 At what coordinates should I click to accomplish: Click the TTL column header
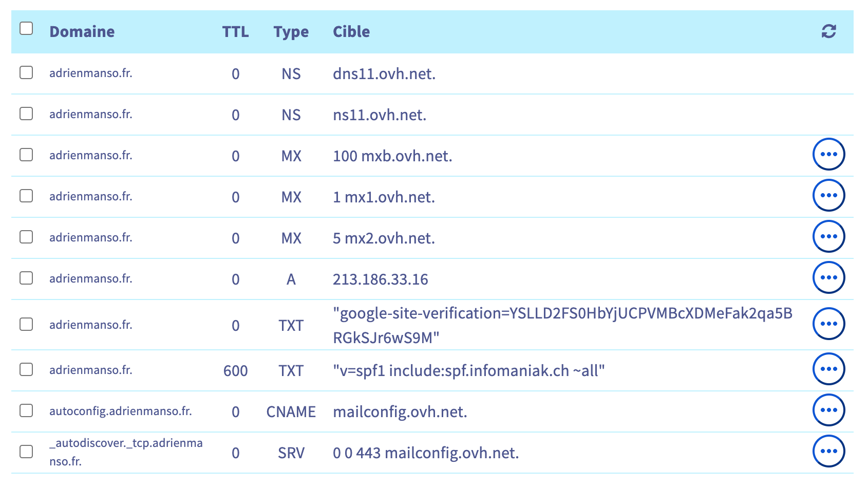[x=235, y=32]
